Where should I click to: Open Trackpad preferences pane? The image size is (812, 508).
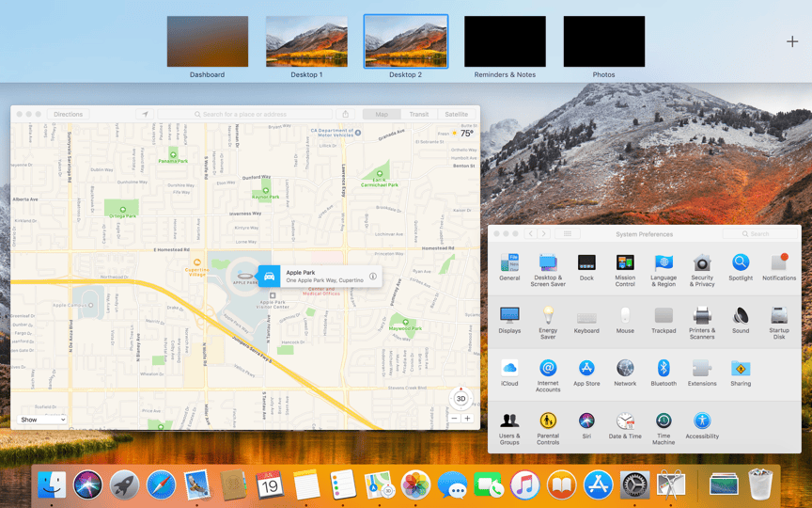click(664, 320)
